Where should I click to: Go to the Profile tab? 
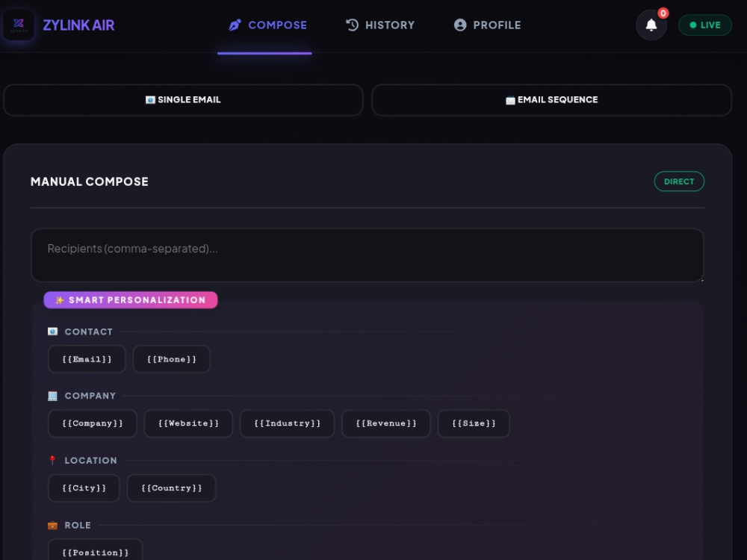tap(487, 25)
